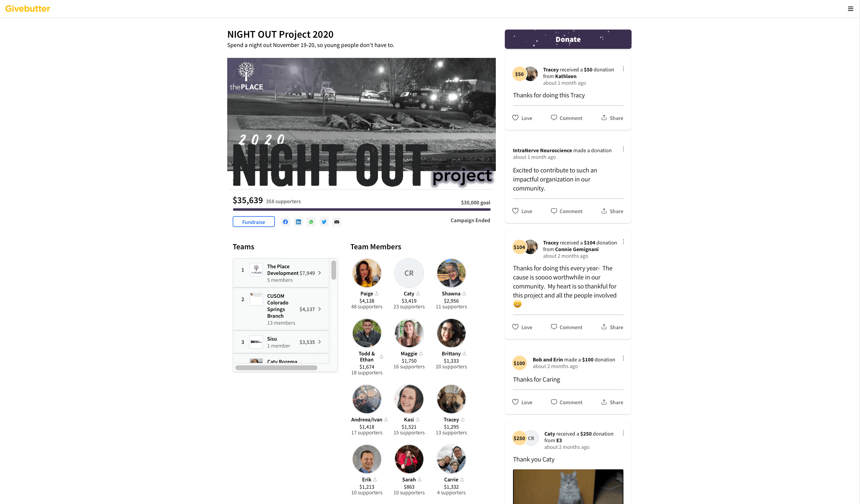This screenshot has width=860, height=504.
Task: Click the Donate button
Action: pos(568,39)
